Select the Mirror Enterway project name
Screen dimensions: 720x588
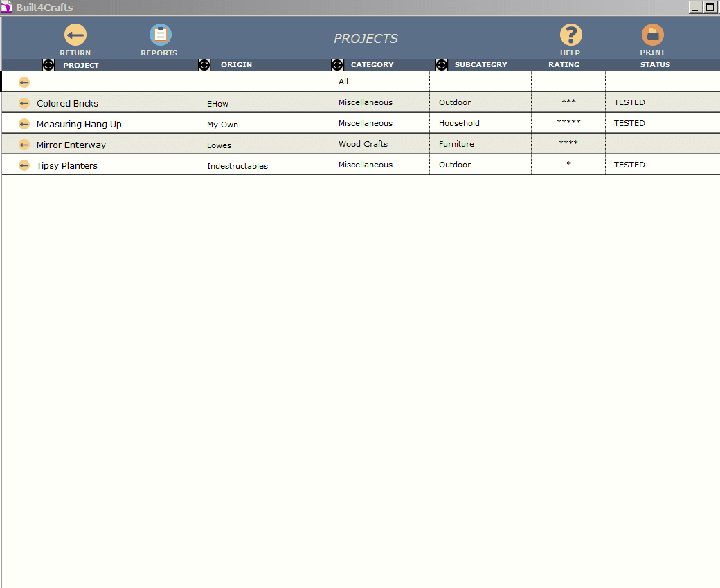click(x=71, y=145)
